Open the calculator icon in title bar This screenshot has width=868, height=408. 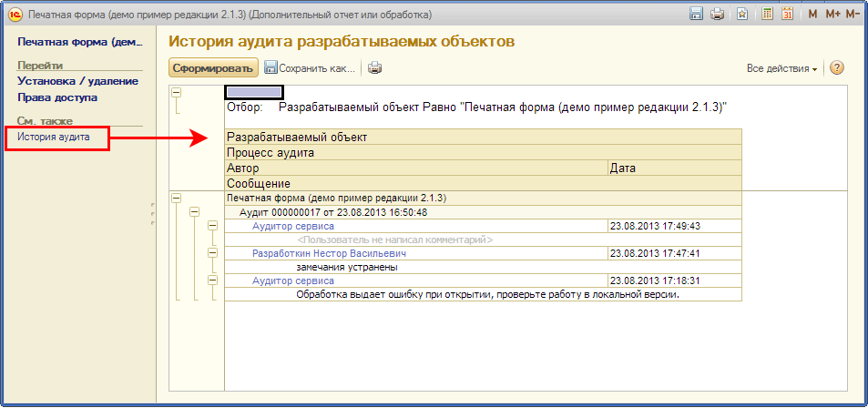tap(767, 14)
